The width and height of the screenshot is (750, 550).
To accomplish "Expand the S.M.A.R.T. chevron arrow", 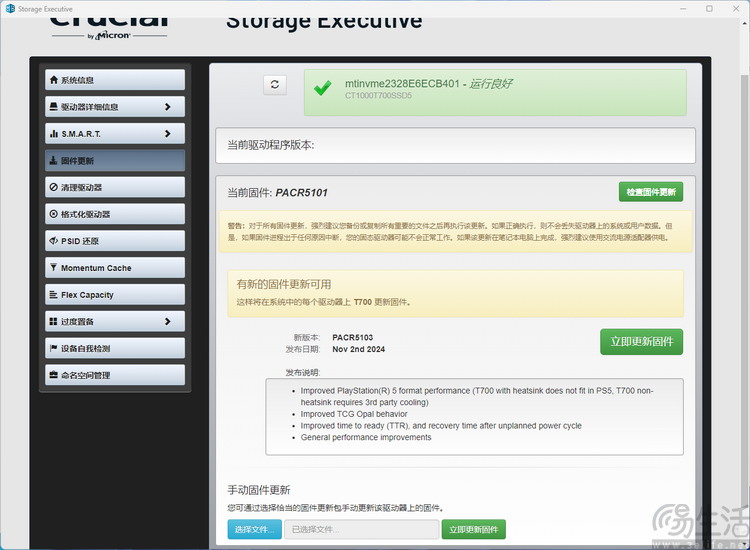I will tap(167, 133).
